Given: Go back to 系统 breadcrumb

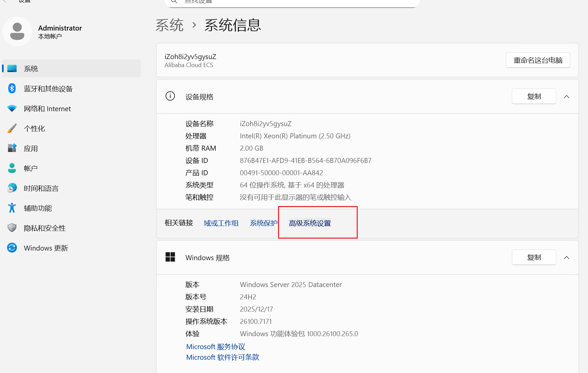Looking at the screenshot, I should 169,25.
